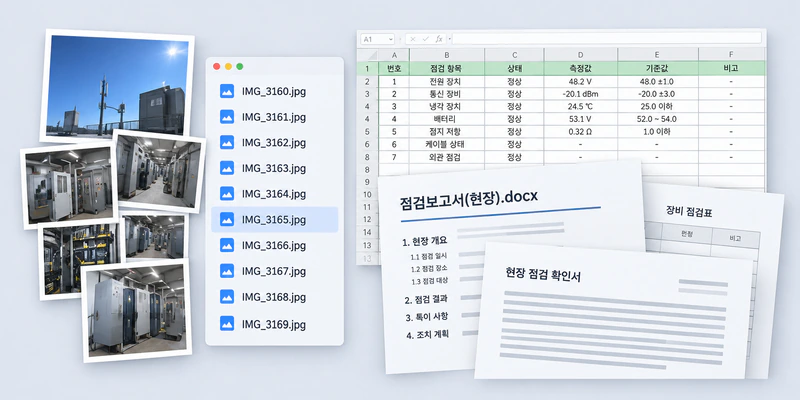Open the name box dropdown arrow next to A1
This screenshot has width=800, height=400.
coord(391,39)
